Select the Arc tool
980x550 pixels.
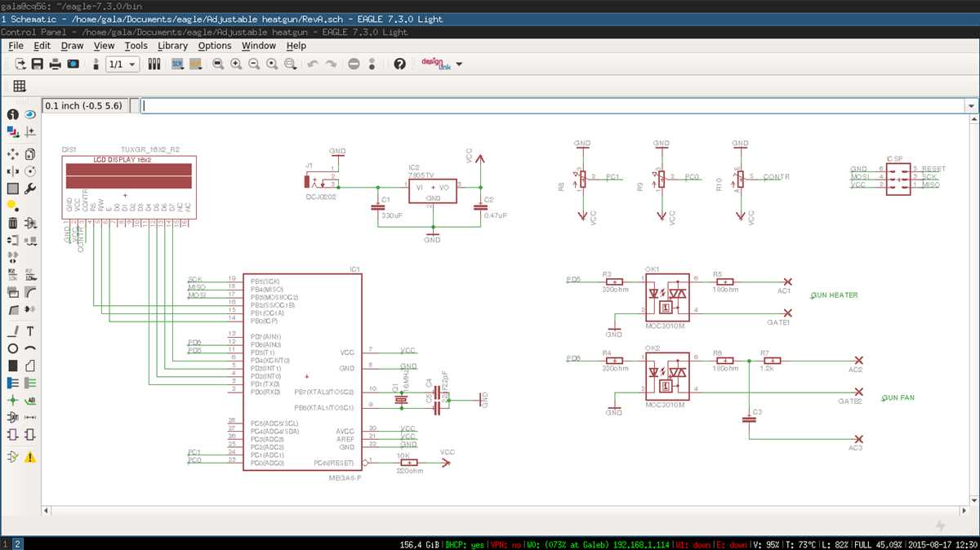pos(30,348)
